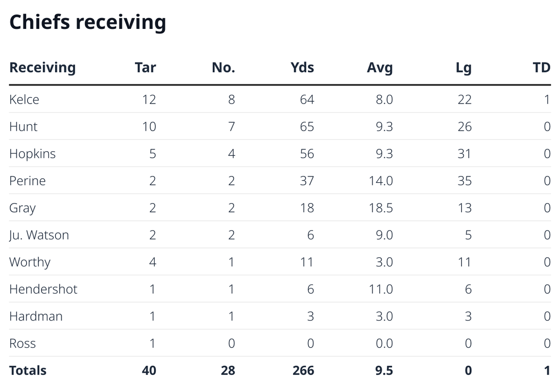Select the Hopkins row label
This screenshot has width=560, height=392.
click(x=32, y=154)
